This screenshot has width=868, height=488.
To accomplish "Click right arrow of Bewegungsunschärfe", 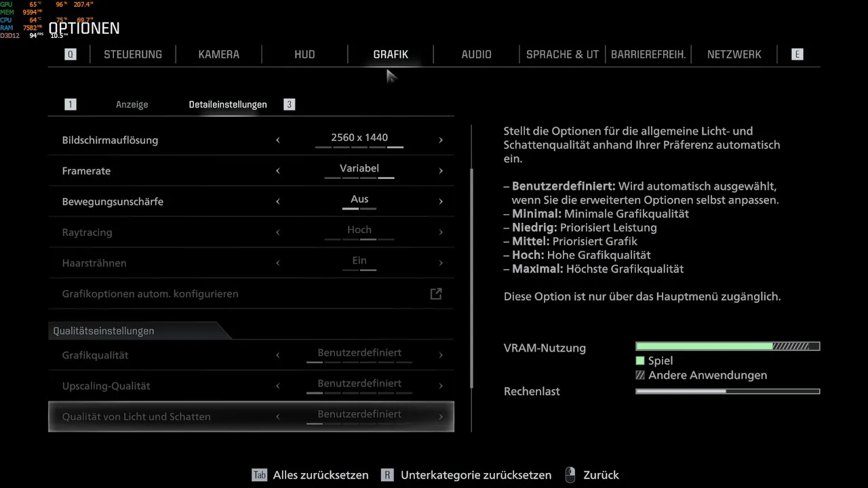I will pyautogui.click(x=441, y=201).
